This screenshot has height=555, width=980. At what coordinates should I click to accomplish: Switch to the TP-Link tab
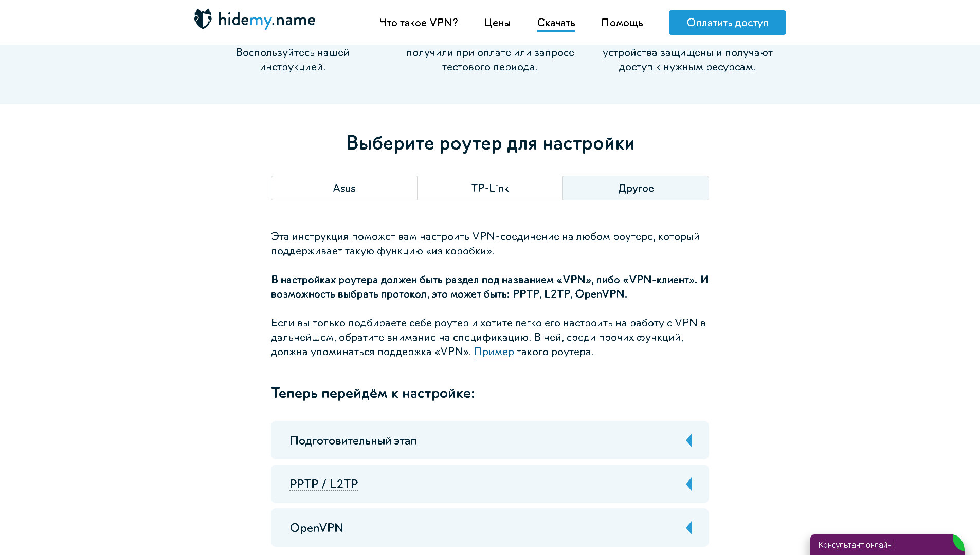click(x=490, y=188)
